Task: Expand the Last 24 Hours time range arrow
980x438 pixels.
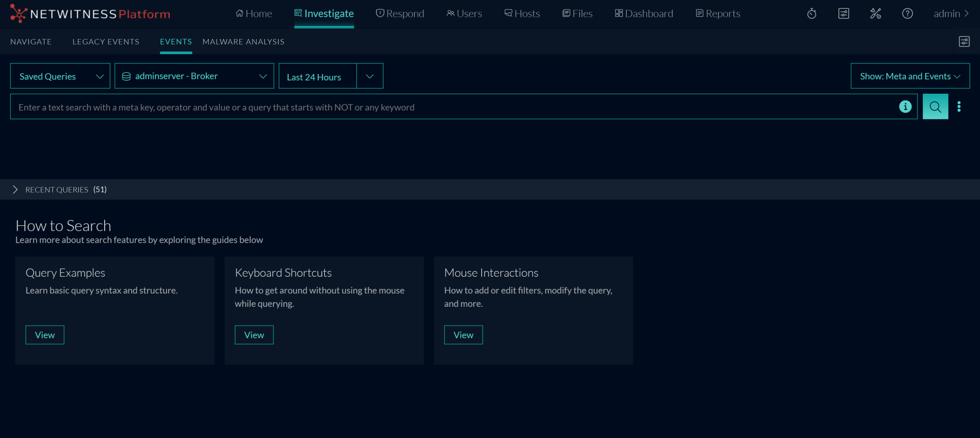Action: [x=370, y=76]
